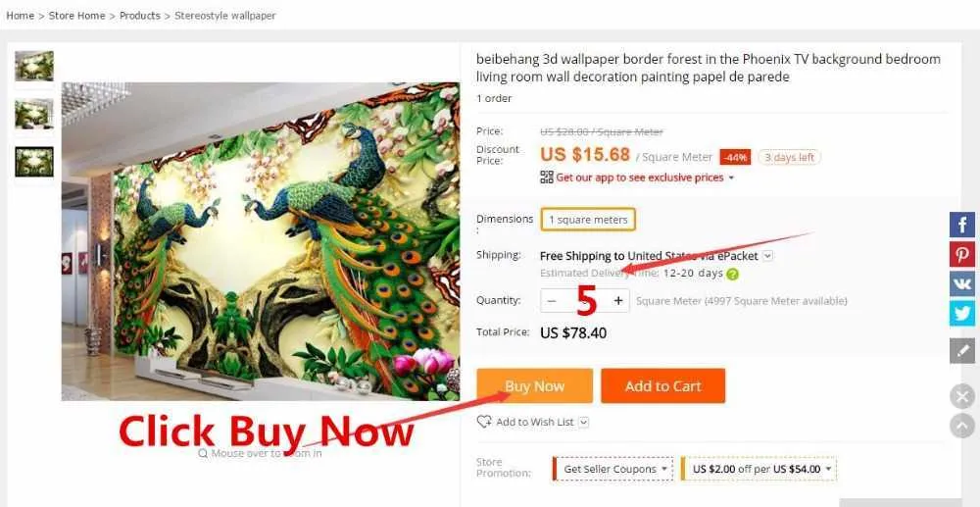Share on VK social icon

pyautogui.click(x=962, y=283)
